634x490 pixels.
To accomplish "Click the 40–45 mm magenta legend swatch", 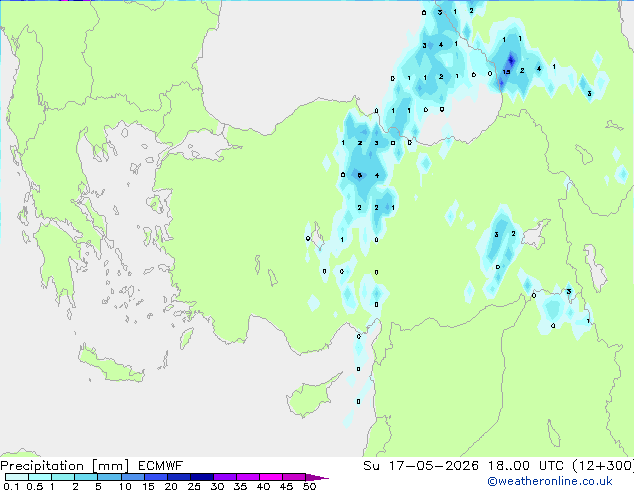I will point(271,477).
